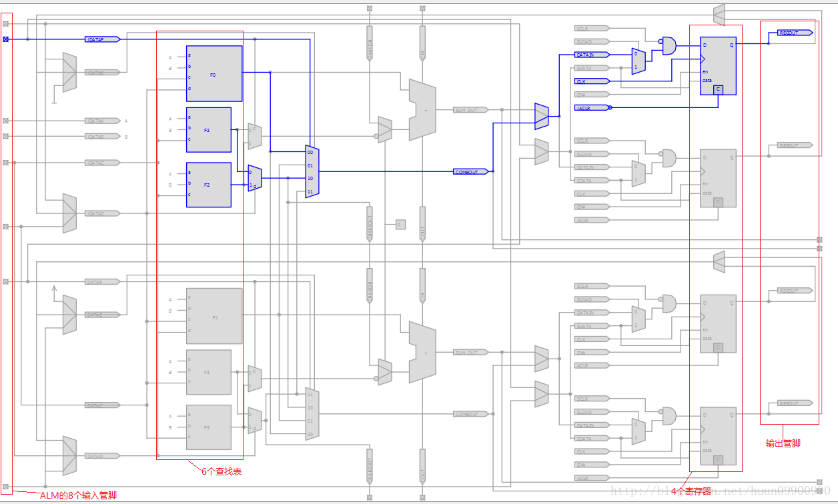838x504 pixels.
Task: Click the F3 block directly below F1
Action: 209,372
